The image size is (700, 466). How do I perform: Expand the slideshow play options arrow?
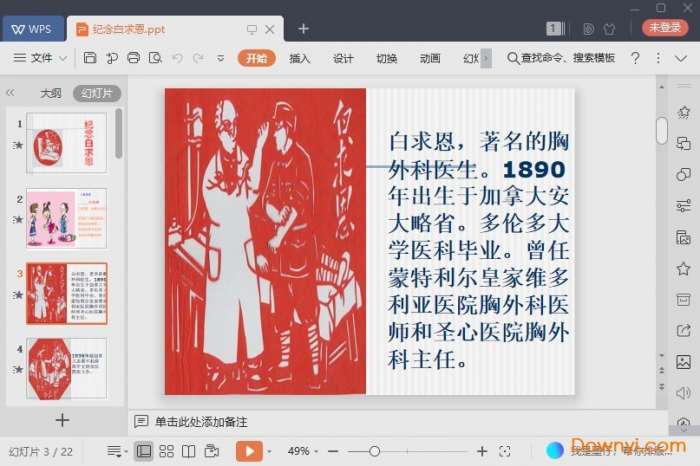[x=269, y=452]
